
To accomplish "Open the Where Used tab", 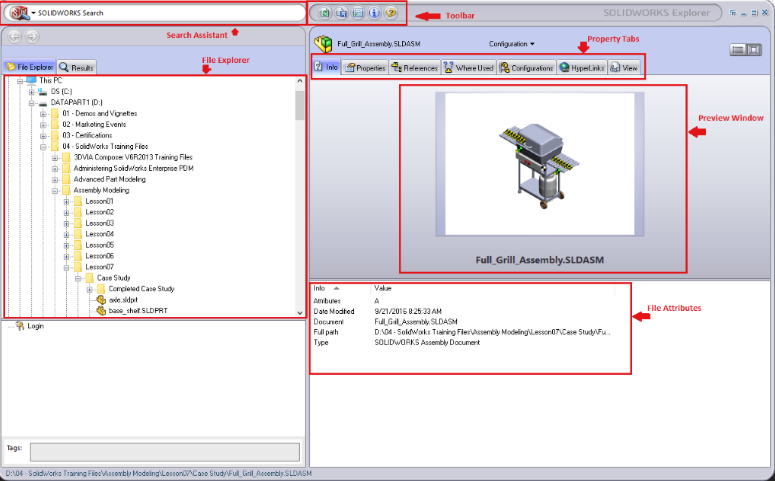I will pos(468,68).
